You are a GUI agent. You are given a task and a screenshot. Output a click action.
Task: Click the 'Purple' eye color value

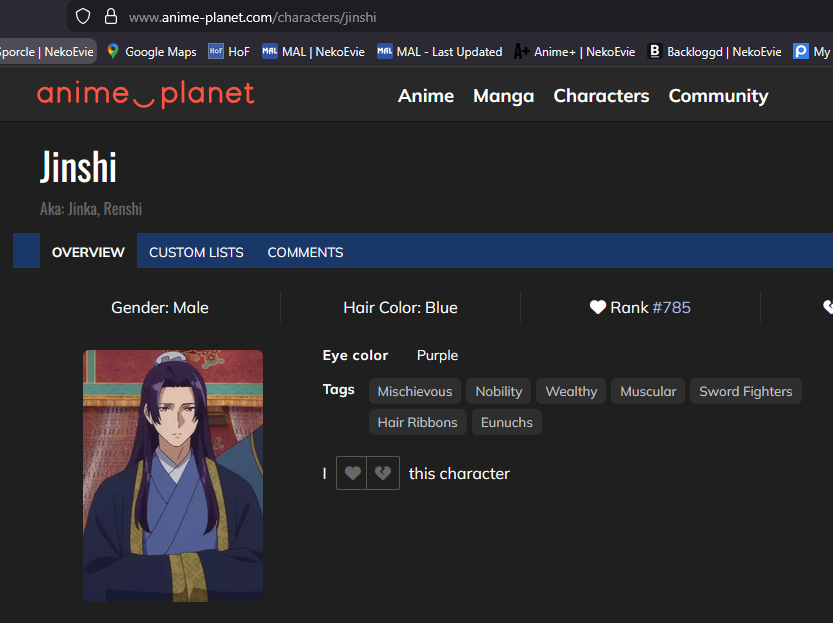coord(437,355)
